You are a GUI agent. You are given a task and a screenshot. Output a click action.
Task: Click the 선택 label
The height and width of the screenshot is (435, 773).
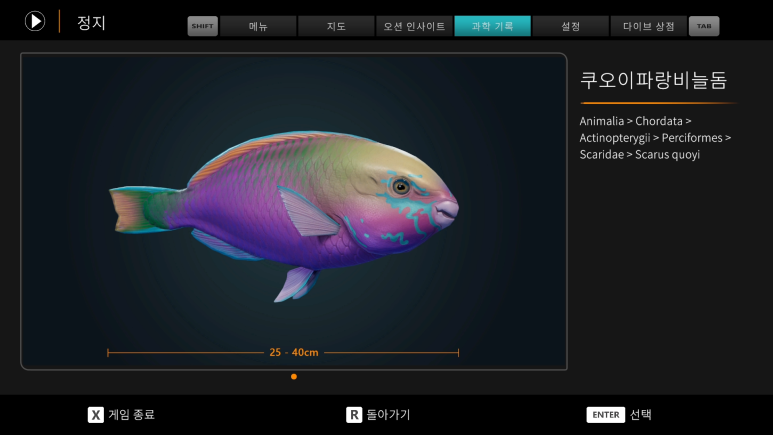pyautogui.click(x=641, y=414)
